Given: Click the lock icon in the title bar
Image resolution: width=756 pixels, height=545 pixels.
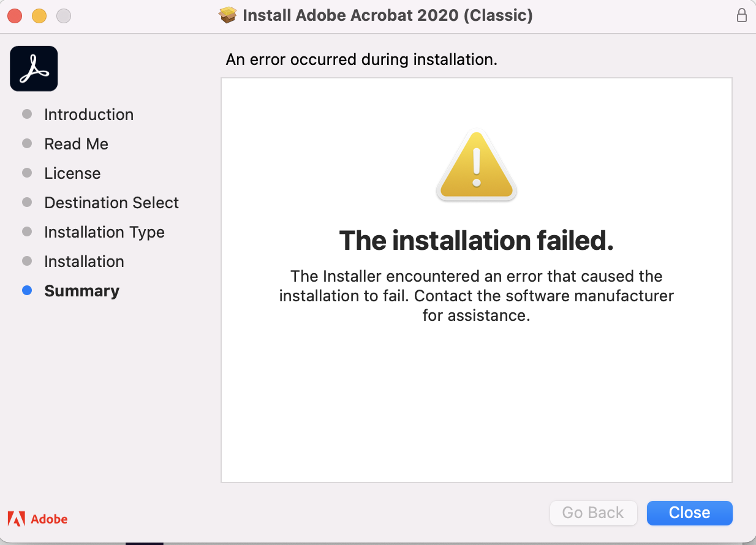Looking at the screenshot, I should pos(742,15).
